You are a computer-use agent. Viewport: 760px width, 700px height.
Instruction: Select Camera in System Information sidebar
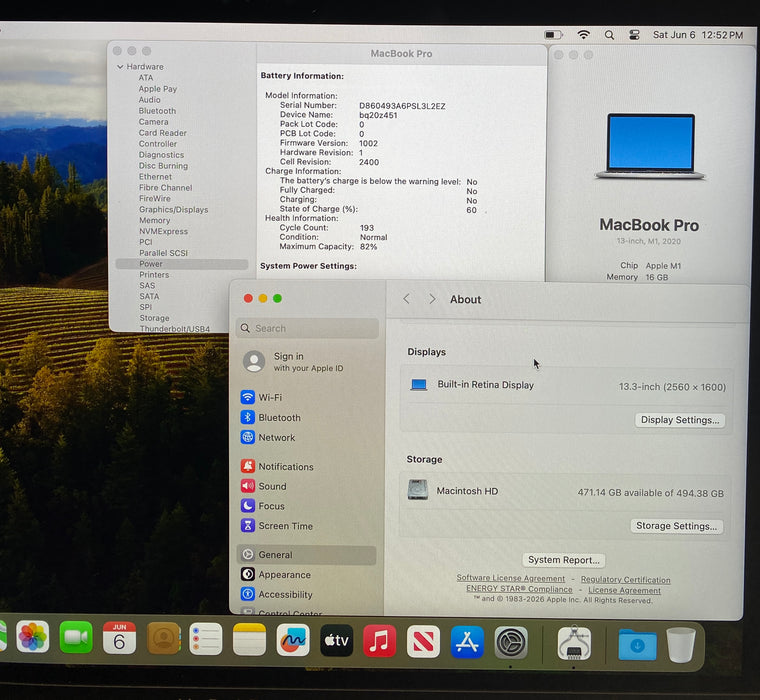tap(153, 122)
